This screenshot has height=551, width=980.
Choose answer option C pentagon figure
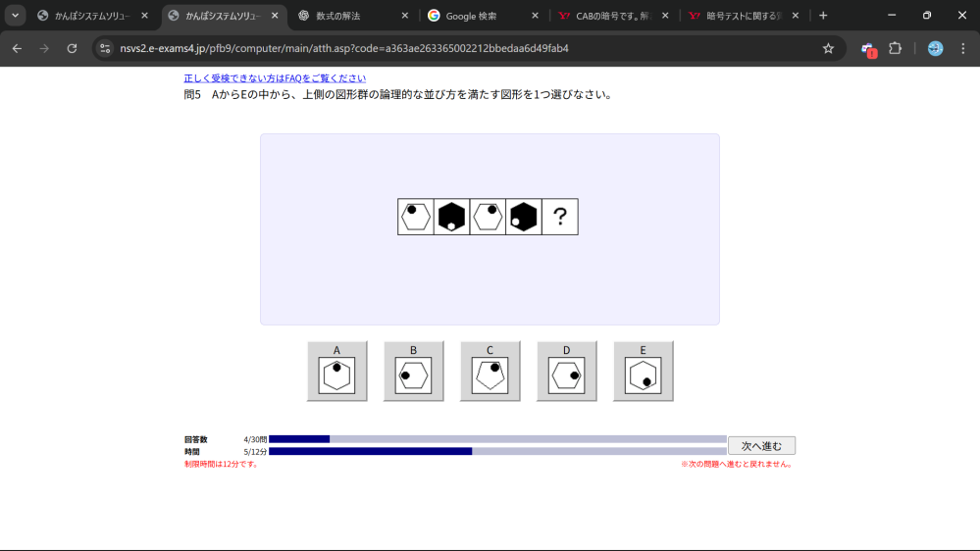[x=490, y=372]
